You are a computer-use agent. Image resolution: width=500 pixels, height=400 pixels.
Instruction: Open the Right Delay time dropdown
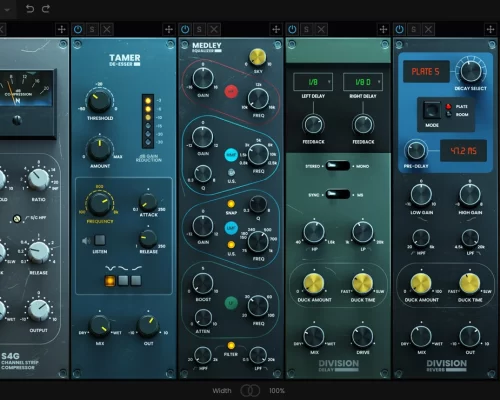point(363,82)
